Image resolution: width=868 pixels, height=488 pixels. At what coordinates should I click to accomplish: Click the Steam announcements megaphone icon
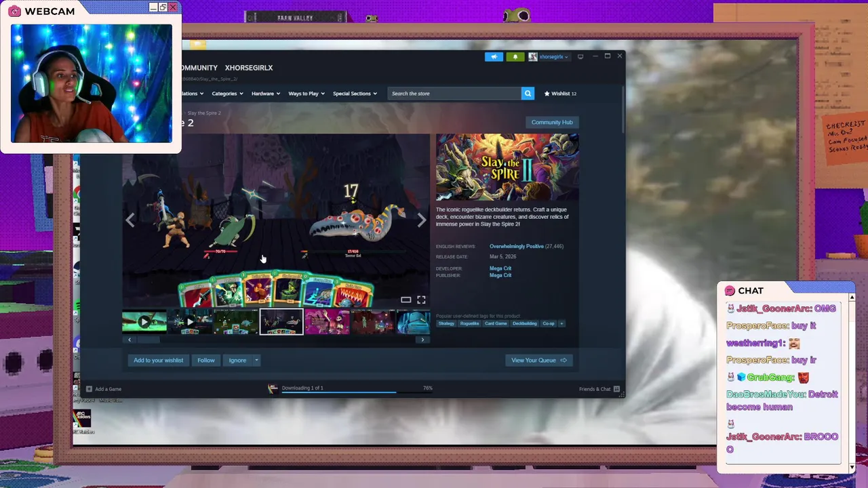pyautogui.click(x=494, y=57)
